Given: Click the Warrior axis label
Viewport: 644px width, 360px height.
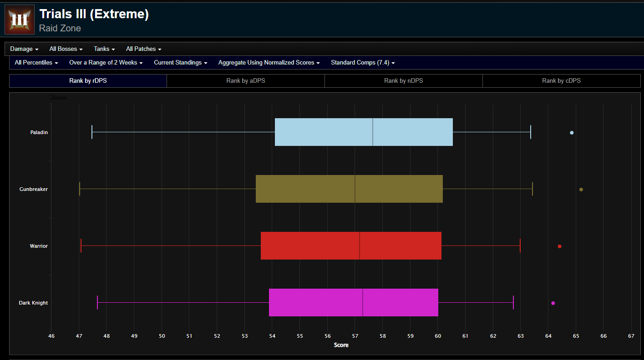Looking at the screenshot, I should [39, 246].
